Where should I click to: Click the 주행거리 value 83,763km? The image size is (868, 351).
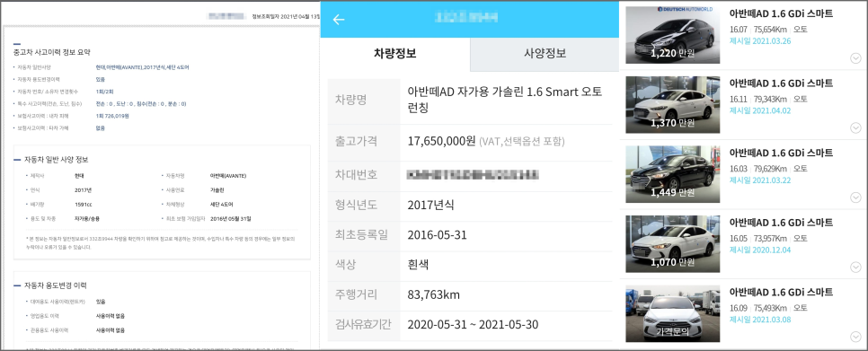tap(433, 294)
